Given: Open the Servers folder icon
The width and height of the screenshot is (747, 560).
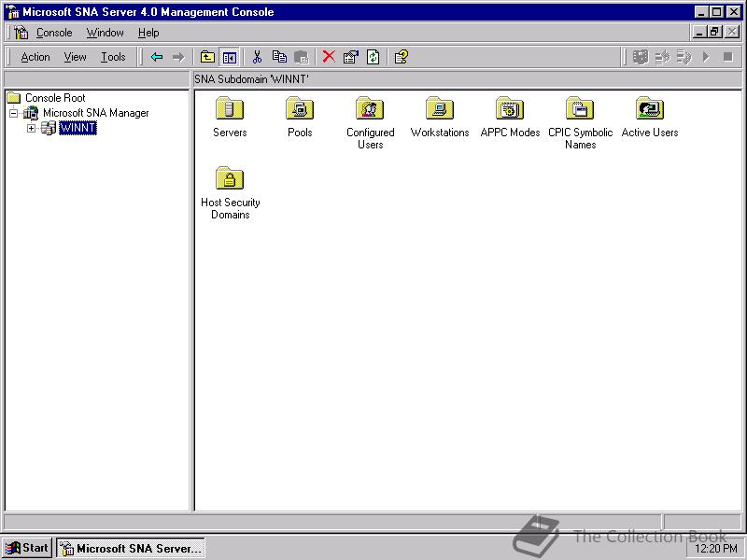Looking at the screenshot, I should coord(230,108).
